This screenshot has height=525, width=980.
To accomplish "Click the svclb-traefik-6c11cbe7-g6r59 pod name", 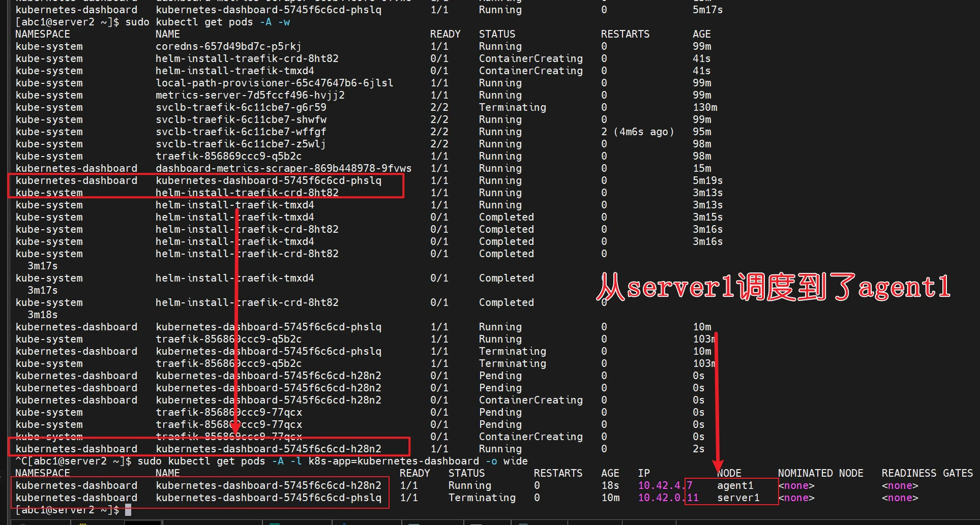I will tap(241, 108).
